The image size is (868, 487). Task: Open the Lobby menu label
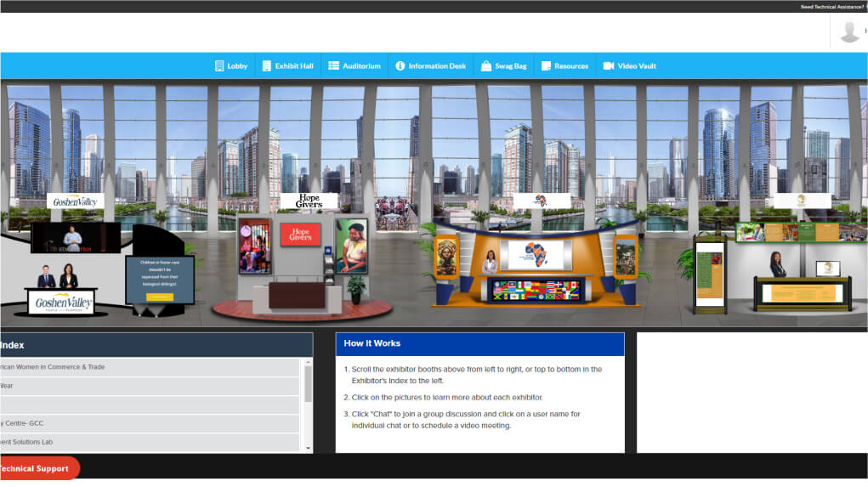tap(237, 65)
